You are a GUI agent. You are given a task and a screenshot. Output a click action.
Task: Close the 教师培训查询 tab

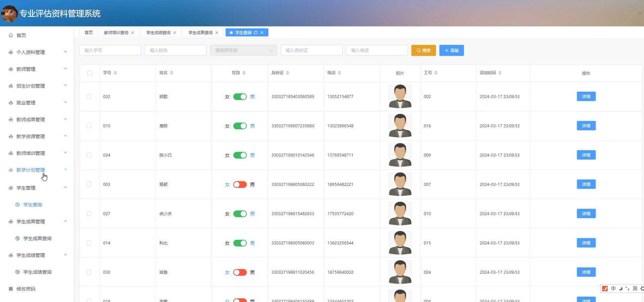point(133,33)
